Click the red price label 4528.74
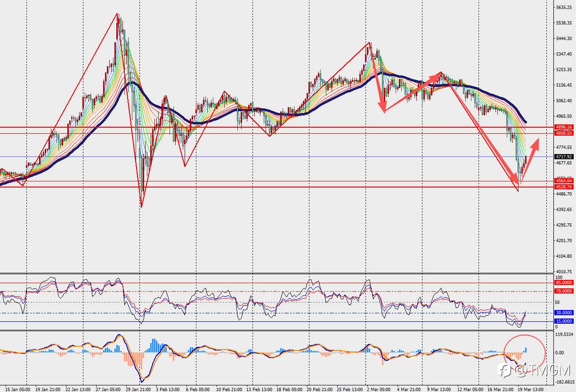The width and height of the screenshot is (576, 392). coord(564,187)
